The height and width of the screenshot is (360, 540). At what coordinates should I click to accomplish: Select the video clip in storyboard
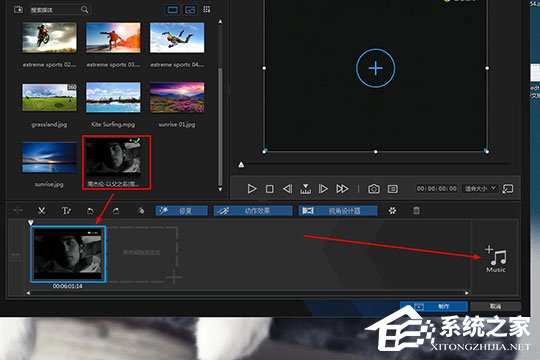tap(68, 254)
